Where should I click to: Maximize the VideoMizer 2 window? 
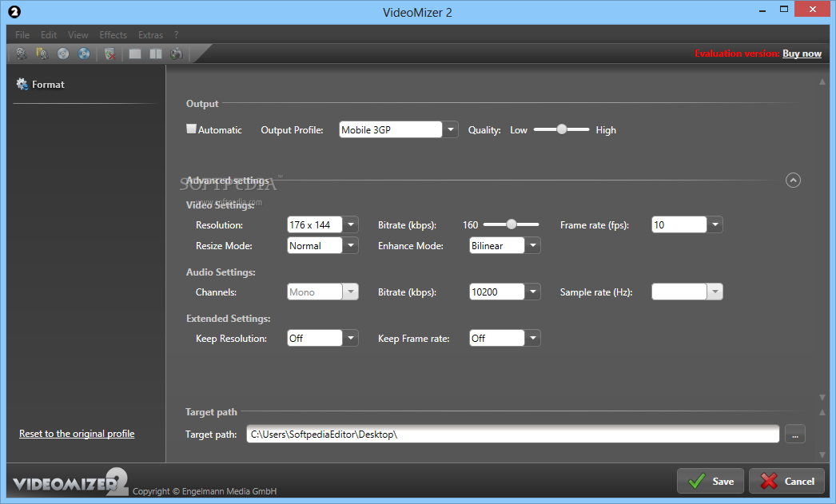(784, 9)
